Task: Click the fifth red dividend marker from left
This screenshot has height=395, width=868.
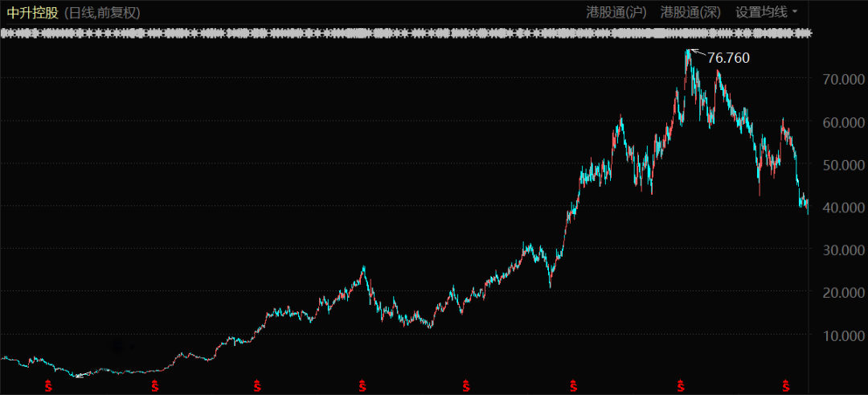Action: [467, 387]
